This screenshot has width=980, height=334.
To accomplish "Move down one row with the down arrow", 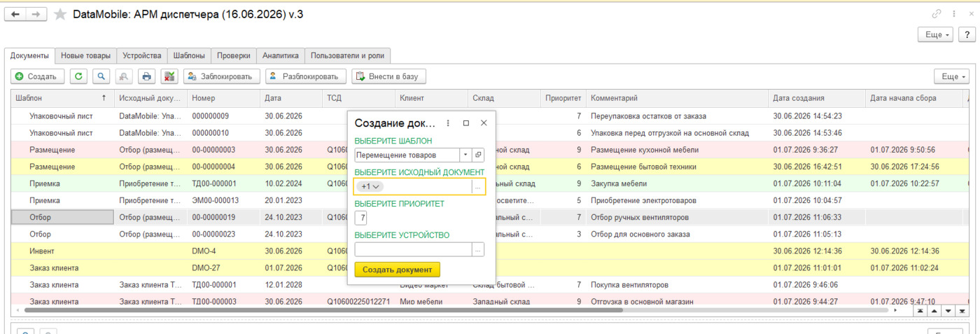I will (948, 311).
